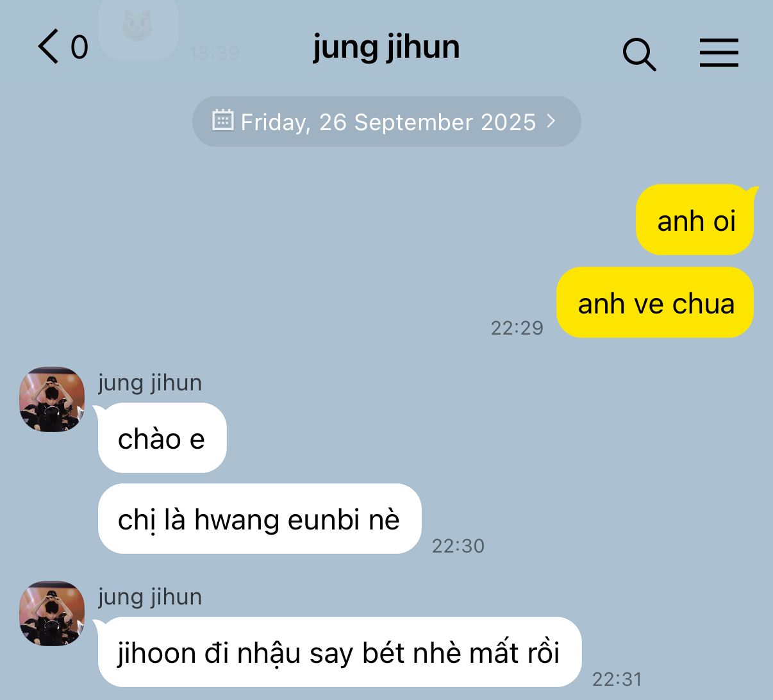773x700 pixels.
Task: Tap 'jihoon đi nhậu say bét' message
Action: coord(338,652)
